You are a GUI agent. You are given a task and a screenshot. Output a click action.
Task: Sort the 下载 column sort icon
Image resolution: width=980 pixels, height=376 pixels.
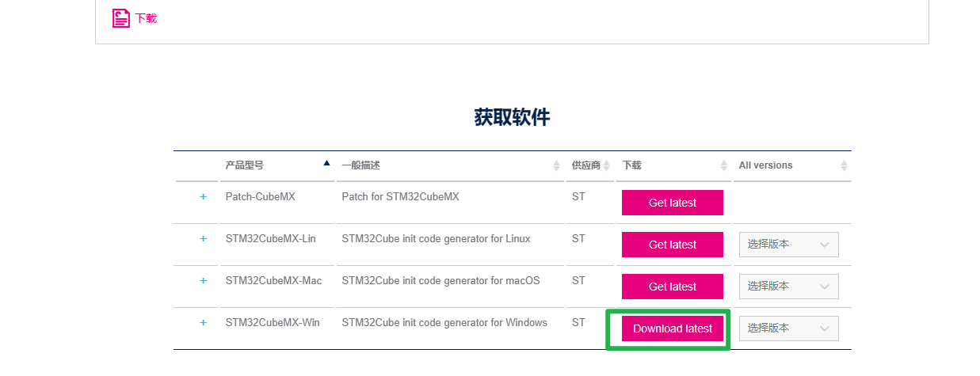tap(723, 165)
